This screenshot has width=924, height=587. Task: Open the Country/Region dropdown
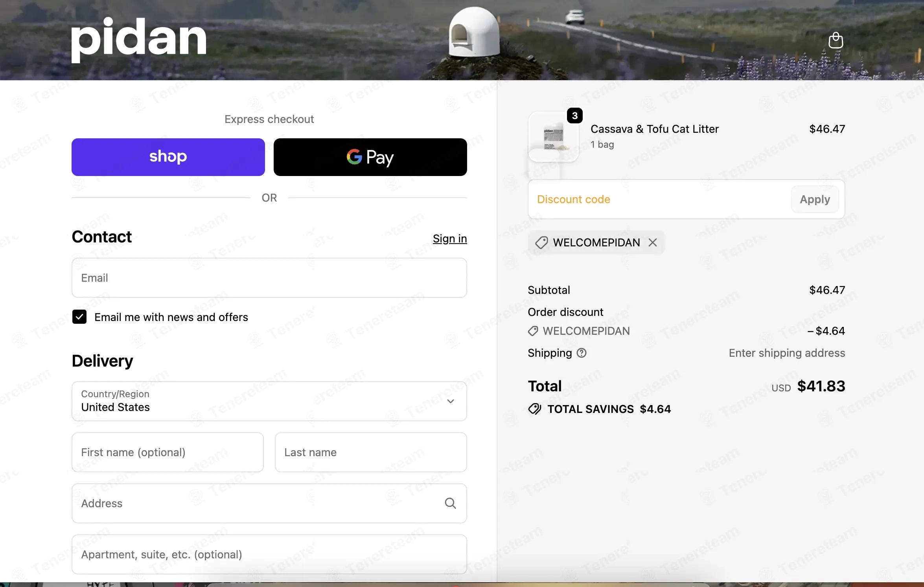coord(269,401)
